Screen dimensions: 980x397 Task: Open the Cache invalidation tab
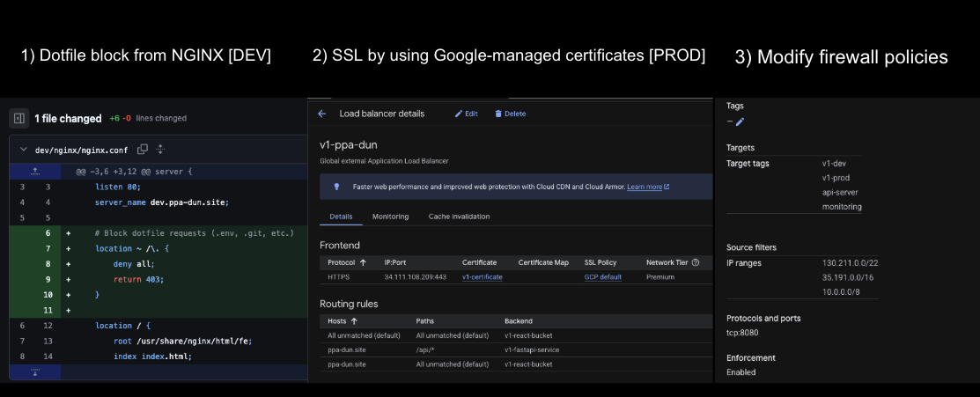(459, 217)
